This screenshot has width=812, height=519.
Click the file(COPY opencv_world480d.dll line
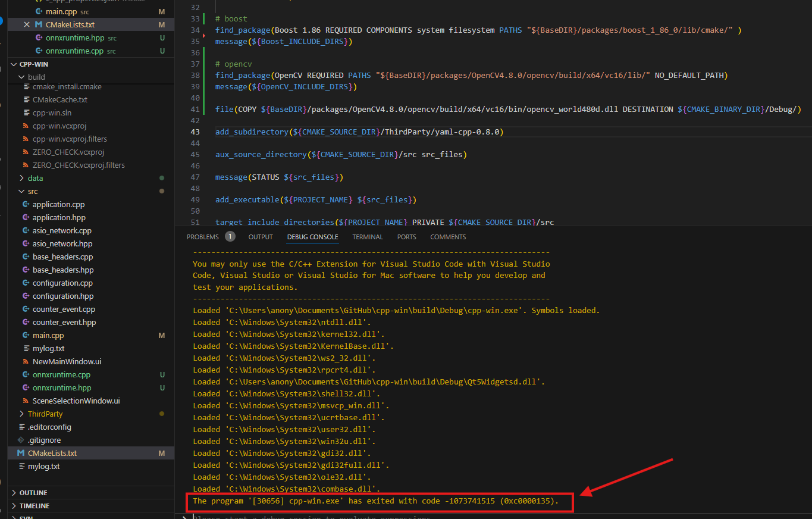tap(509, 110)
